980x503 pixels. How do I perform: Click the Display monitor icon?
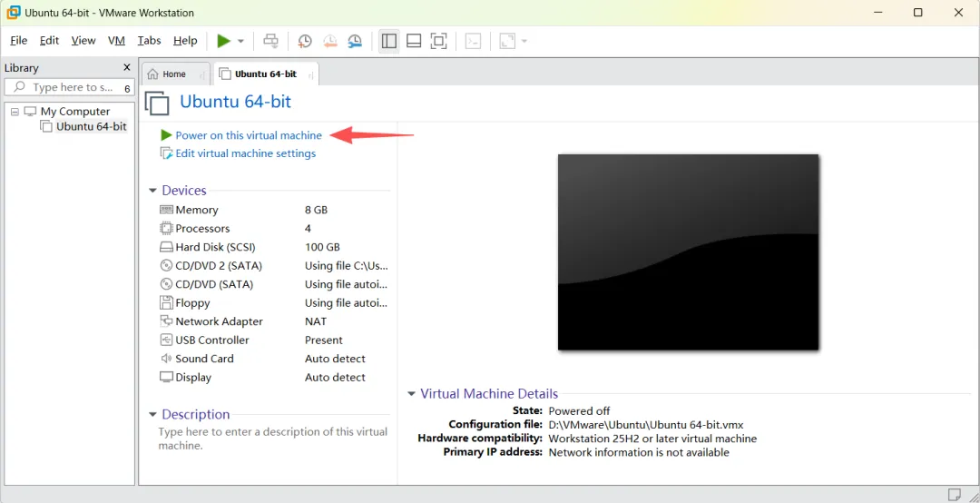point(166,378)
